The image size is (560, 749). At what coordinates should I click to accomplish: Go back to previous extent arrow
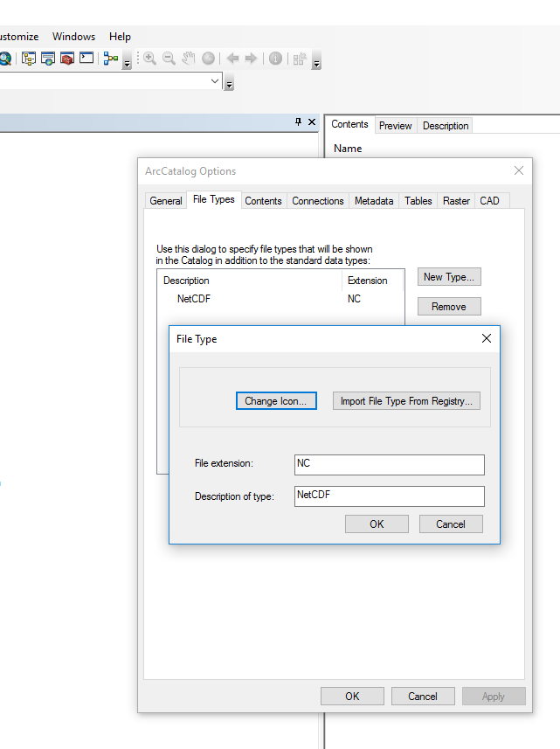point(232,59)
